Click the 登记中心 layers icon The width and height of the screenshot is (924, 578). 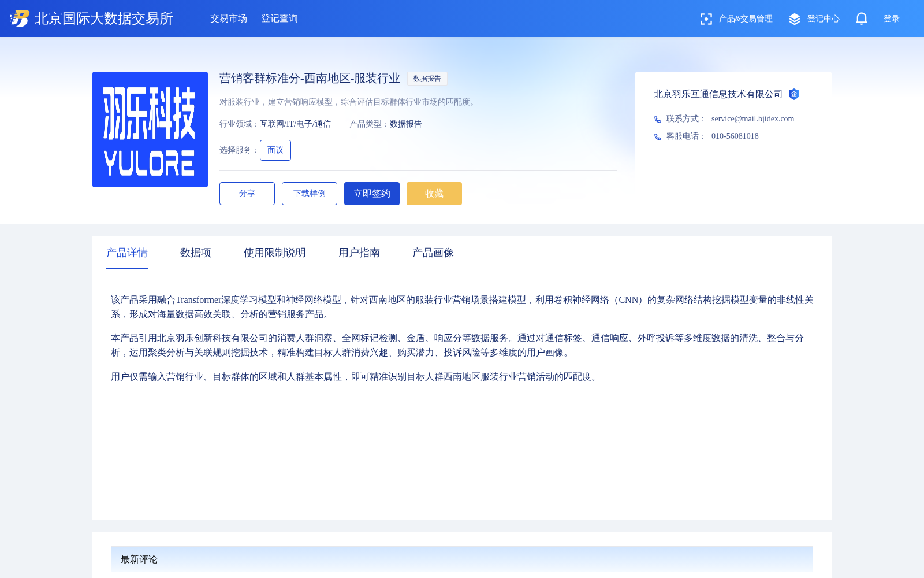coord(795,19)
